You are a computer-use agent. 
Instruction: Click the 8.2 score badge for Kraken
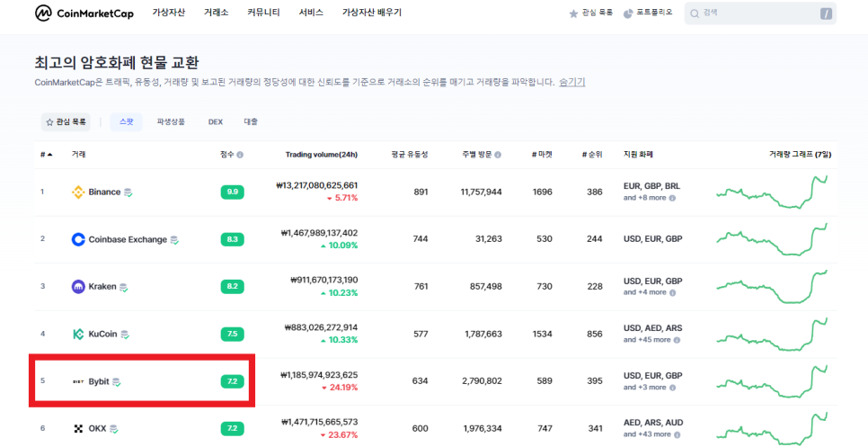[233, 287]
